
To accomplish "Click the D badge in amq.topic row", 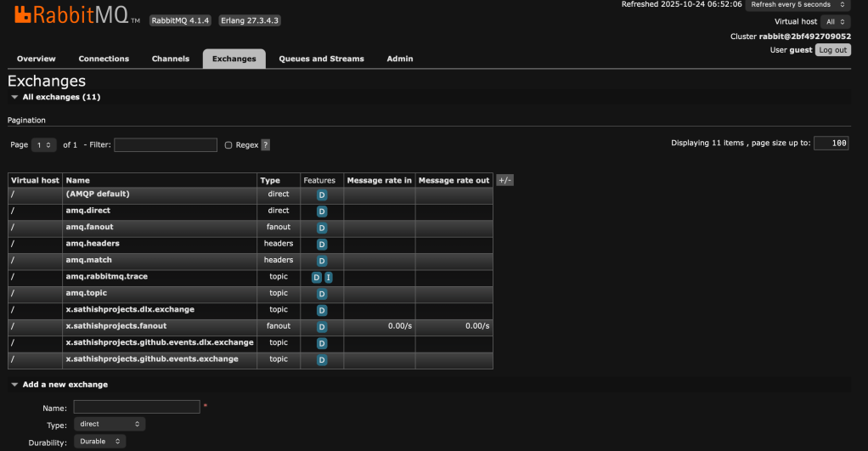I will point(322,294).
